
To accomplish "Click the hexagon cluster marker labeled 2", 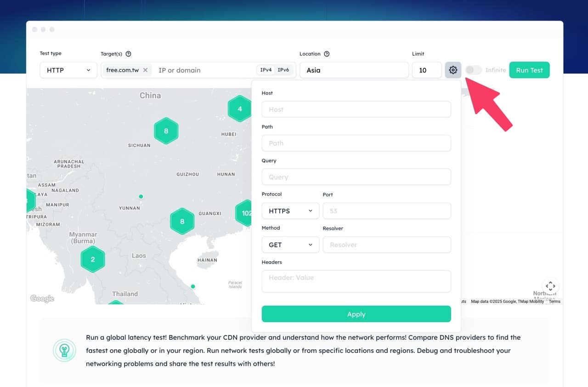I will click(93, 259).
